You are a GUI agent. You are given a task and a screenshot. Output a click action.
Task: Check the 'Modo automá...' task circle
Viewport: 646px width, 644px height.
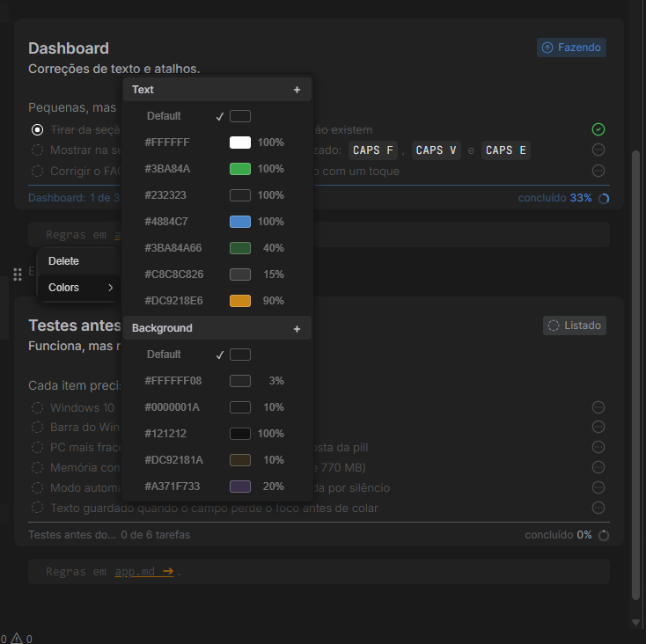coord(38,488)
